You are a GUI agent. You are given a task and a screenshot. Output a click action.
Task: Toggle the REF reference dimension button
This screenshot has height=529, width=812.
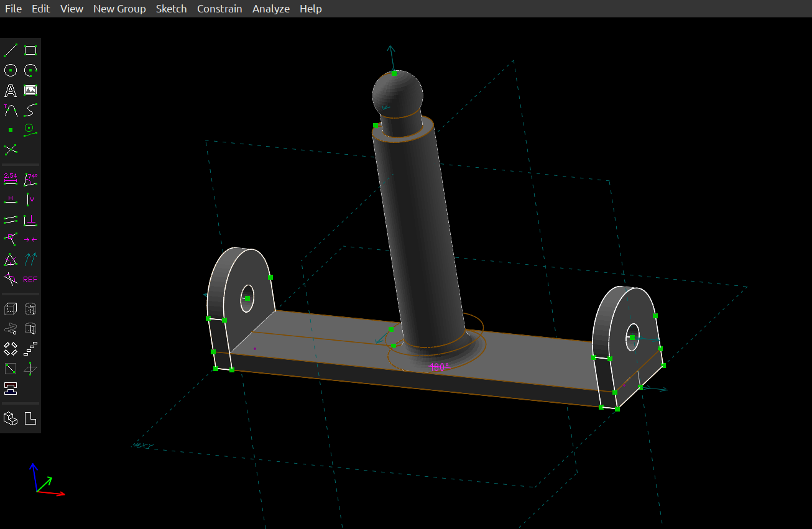point(30,279)
